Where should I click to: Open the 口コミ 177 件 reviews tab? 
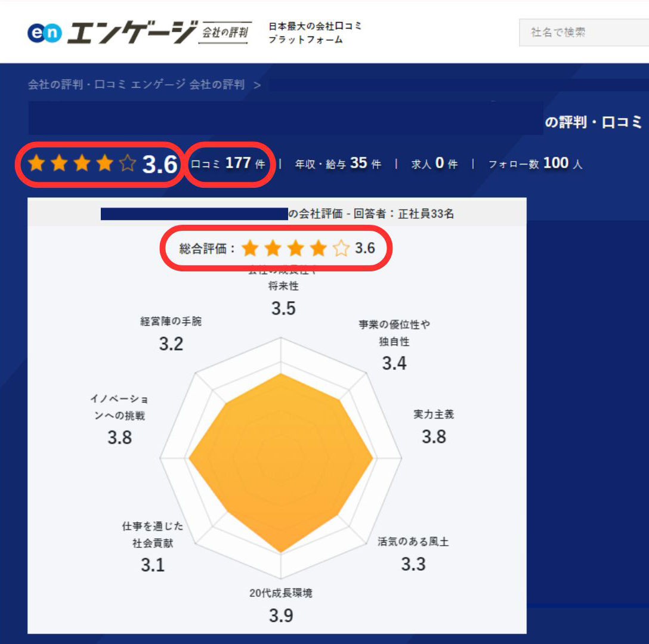[228, 163]
